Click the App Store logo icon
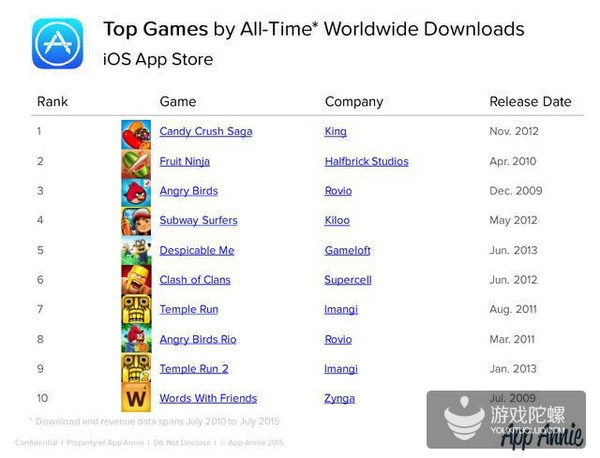This screenshot has width=600, height=458. (x=57, y=43)
